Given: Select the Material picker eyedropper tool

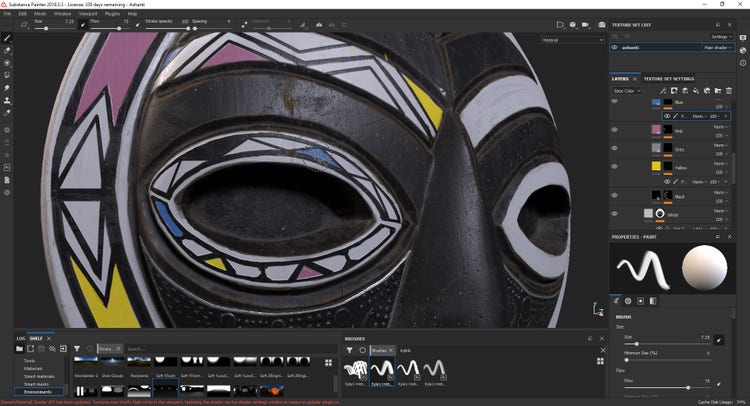Looking at the screenshot, I should 7,113.
